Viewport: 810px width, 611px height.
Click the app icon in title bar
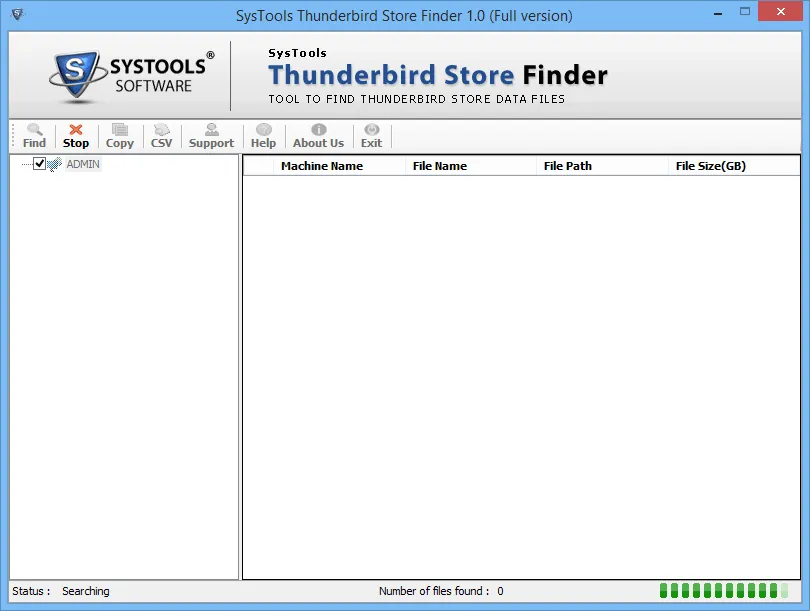pos(17,14)
